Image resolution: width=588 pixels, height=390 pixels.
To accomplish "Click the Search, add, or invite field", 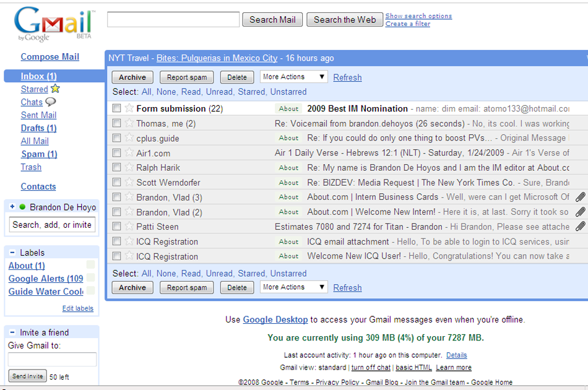I will (x=52, y=225).
